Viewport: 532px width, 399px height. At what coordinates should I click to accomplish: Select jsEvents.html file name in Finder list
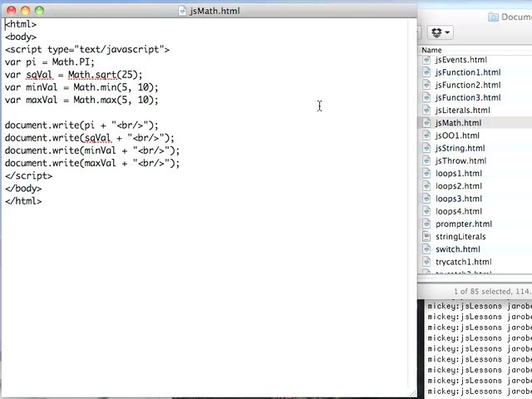click(x=461, y=60)
